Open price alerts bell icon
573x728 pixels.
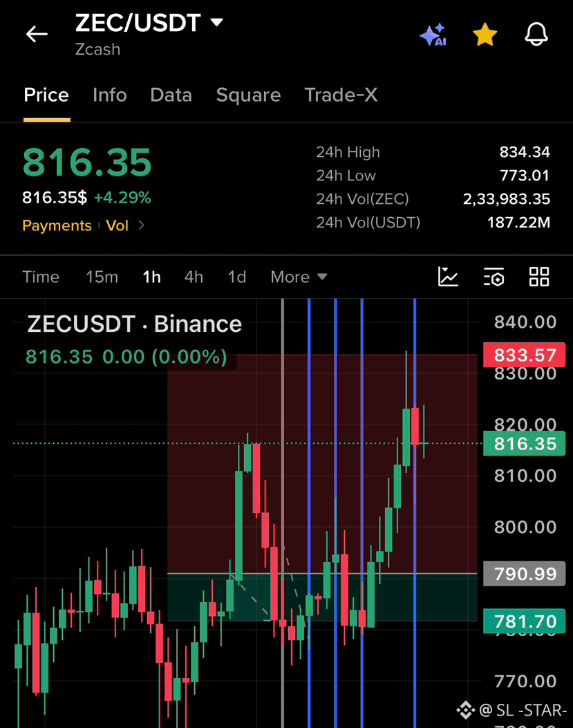click(x=536, y=35)
